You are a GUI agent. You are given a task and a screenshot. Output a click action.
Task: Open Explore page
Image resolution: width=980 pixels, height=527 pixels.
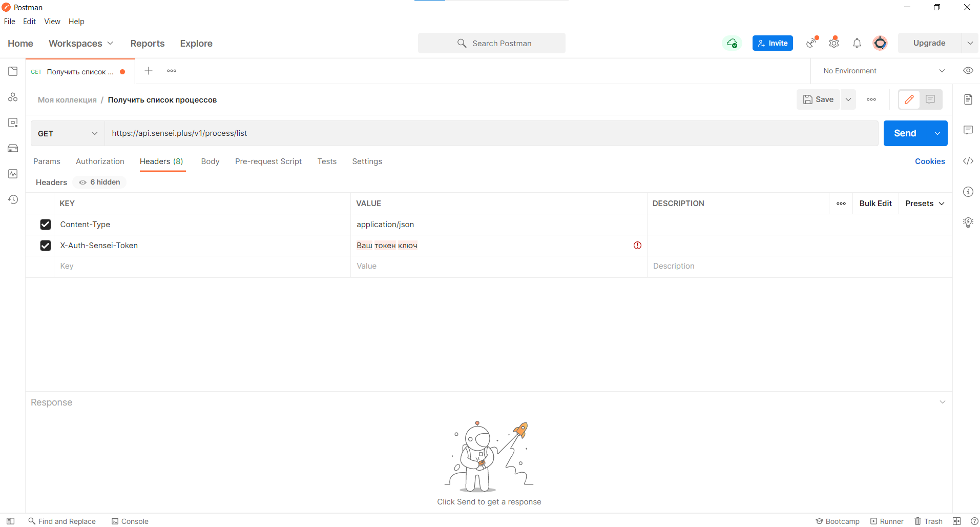coord(196,44)
